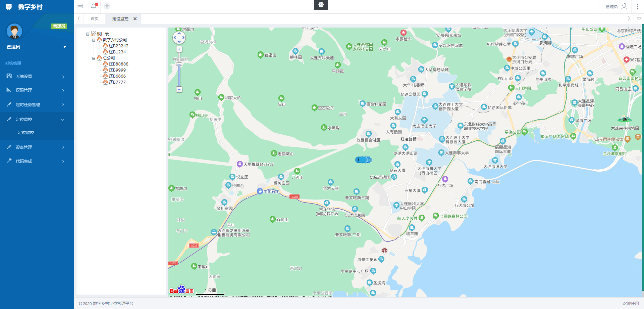Click the administrator avatar in sidebar

point(14,32)
